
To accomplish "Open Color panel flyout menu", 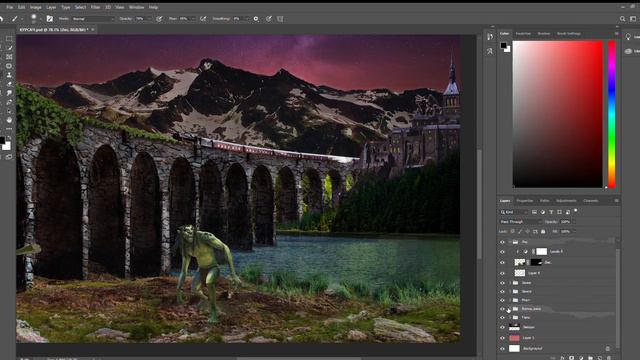I will [617, 33].
